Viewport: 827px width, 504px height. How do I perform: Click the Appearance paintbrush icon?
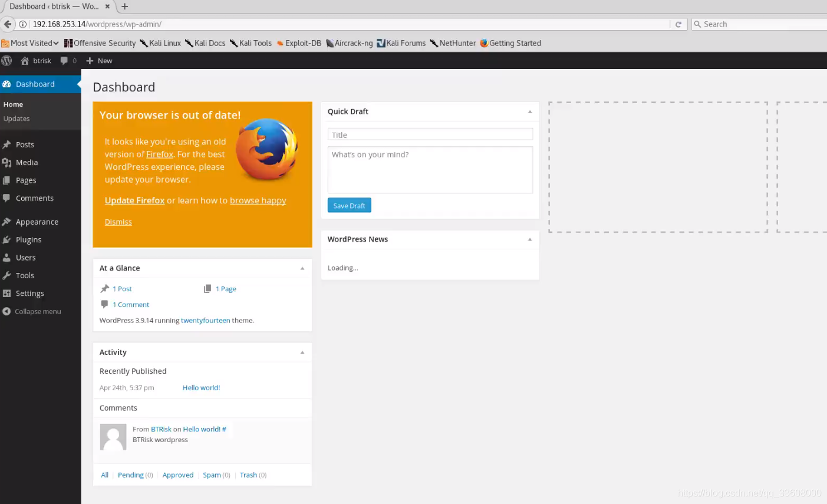pos(6,222)
